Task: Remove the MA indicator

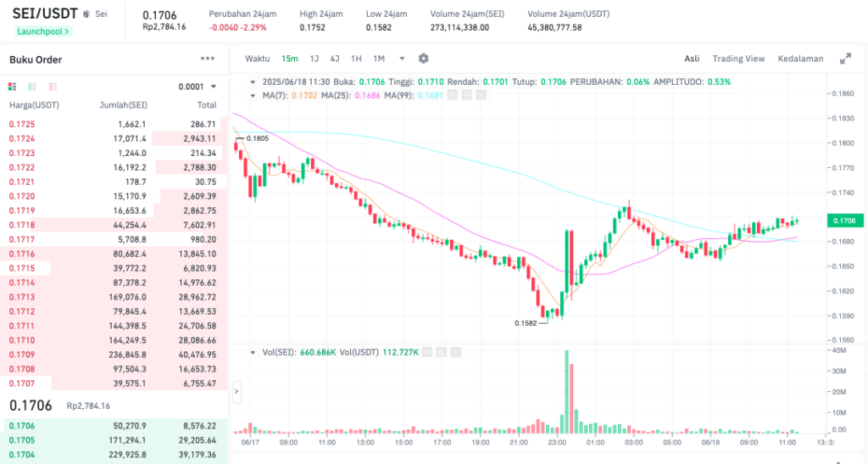Action: (x=481, y=95)
